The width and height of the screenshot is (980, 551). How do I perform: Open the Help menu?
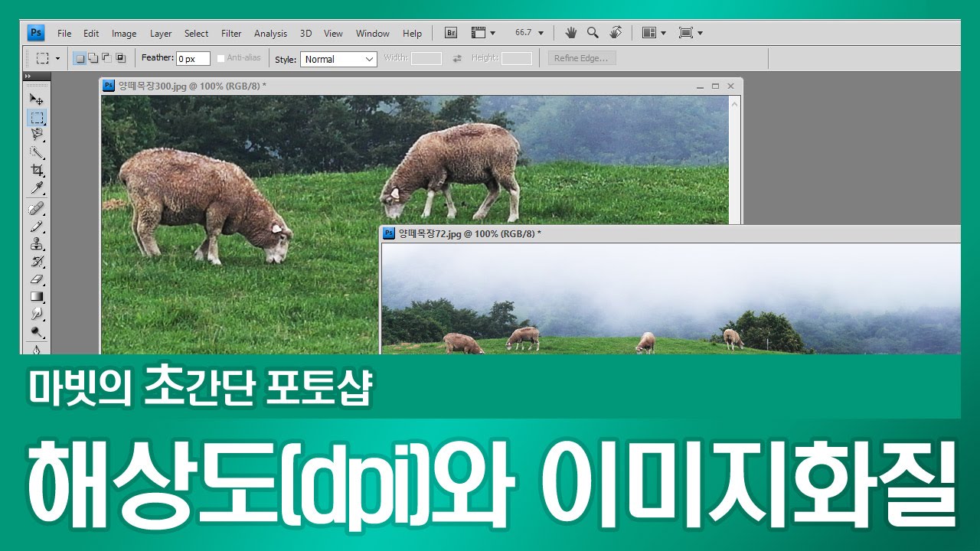[x=412, y=34]
